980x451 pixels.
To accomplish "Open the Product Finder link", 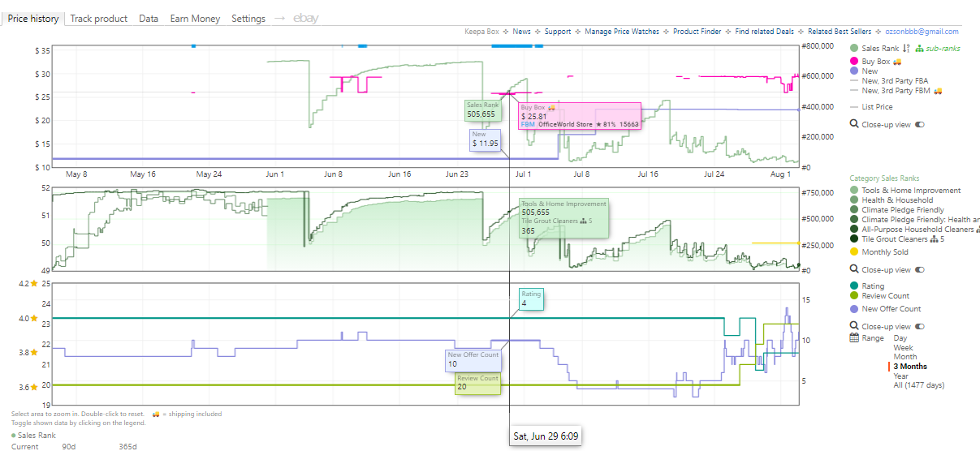I will [697, 32].
